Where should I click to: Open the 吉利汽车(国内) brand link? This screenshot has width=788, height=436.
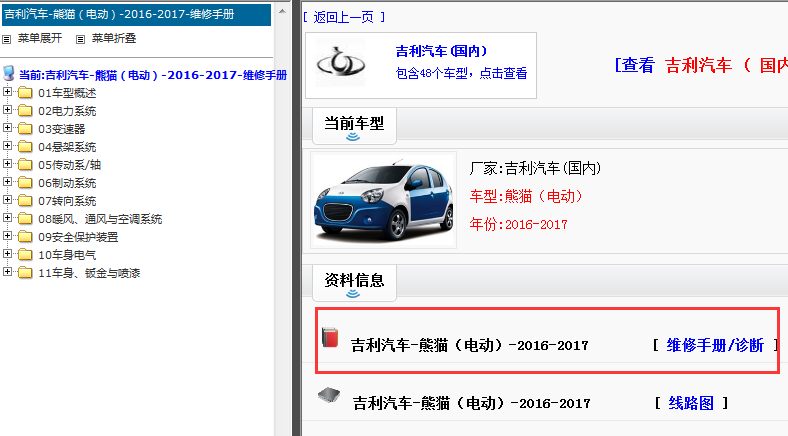point(441,51)
